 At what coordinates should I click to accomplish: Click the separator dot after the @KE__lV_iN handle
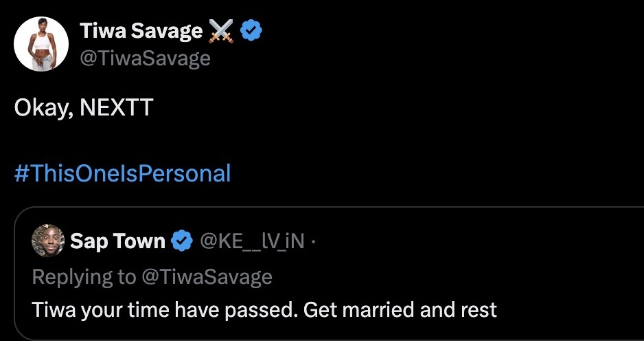pyautogui.click(x=314, y=241)
